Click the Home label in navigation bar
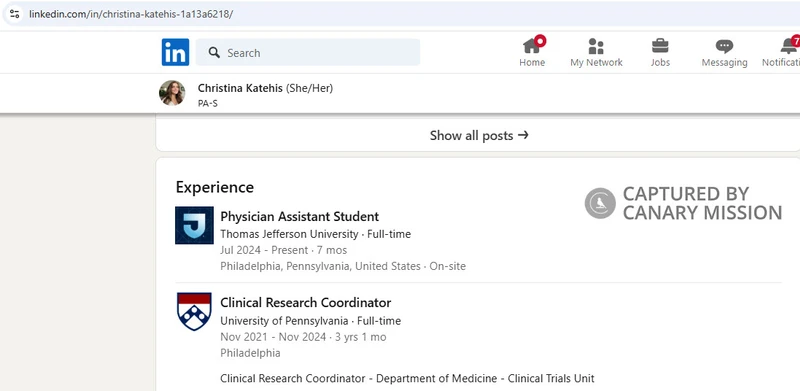Image resolution: width=800 pixels, height=391 pixels. [532, 62]
